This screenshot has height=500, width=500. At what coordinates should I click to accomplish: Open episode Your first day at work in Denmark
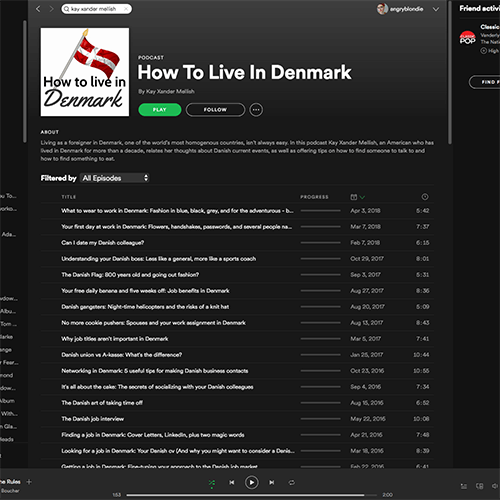click(176, 227)
